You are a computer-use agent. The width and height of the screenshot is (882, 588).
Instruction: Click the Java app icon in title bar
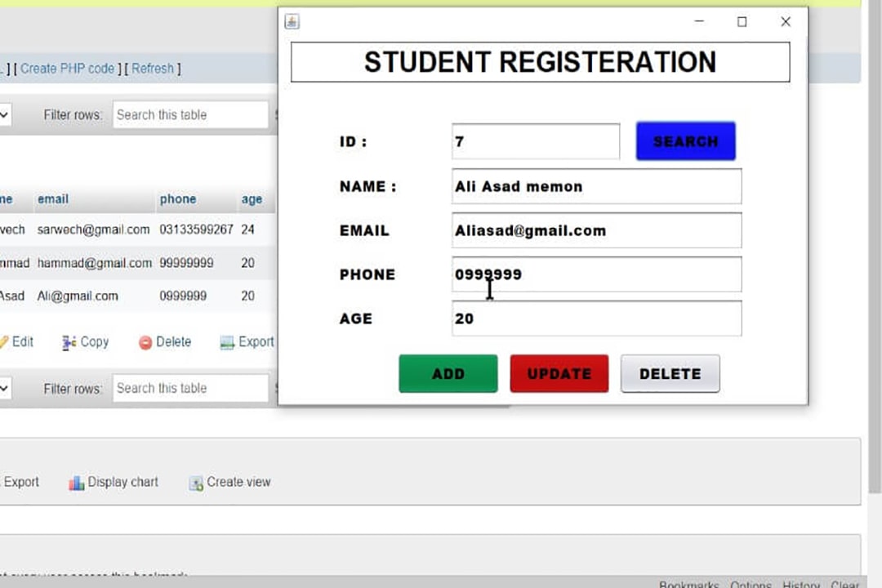point(292,22)
